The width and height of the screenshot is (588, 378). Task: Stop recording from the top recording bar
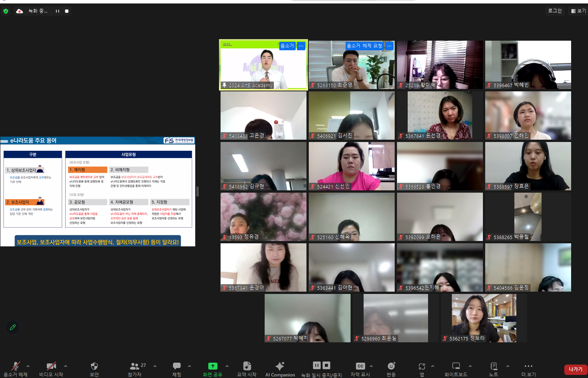click(x=67, y=11)
